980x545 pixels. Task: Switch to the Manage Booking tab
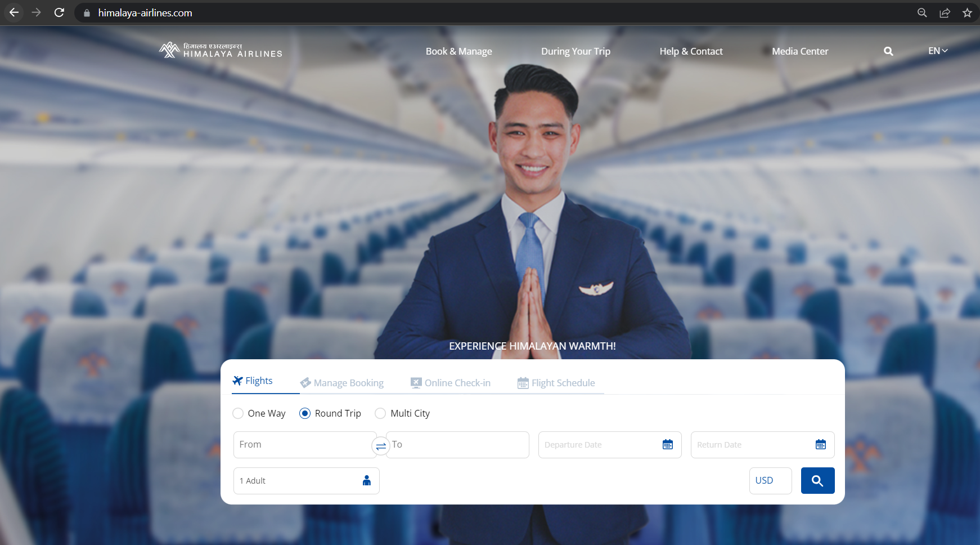[x=342, y=383]
